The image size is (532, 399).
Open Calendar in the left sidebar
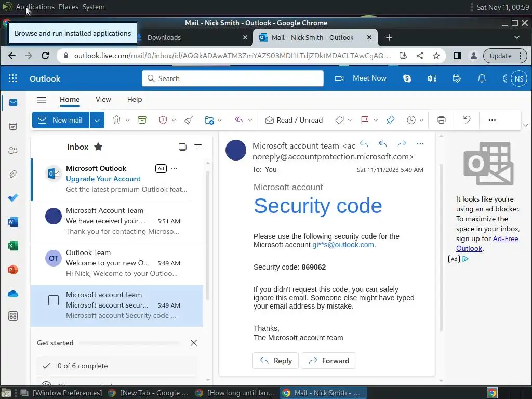click(13, 127)
